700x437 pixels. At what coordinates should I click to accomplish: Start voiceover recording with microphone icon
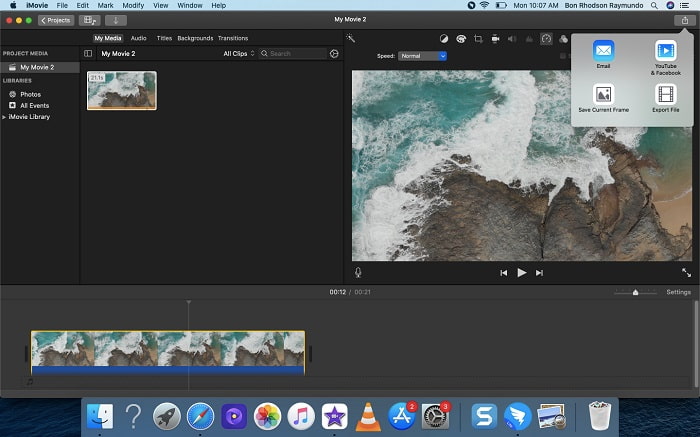358,272
